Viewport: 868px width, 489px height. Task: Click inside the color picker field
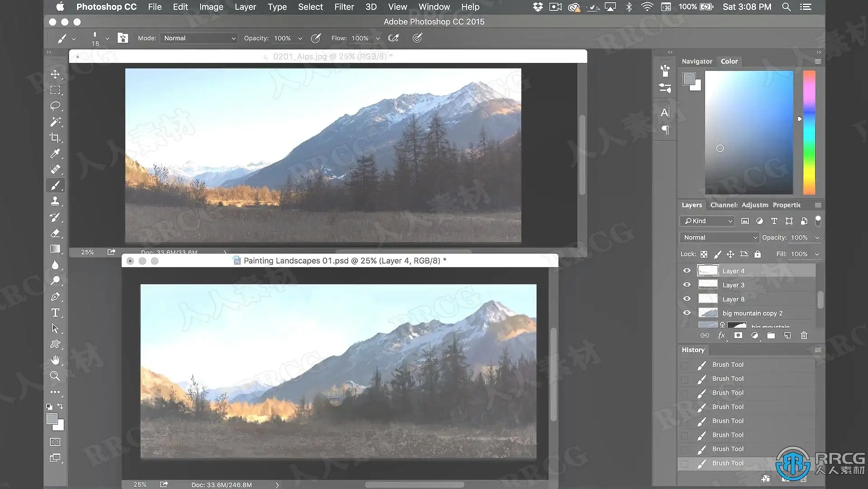749,132
